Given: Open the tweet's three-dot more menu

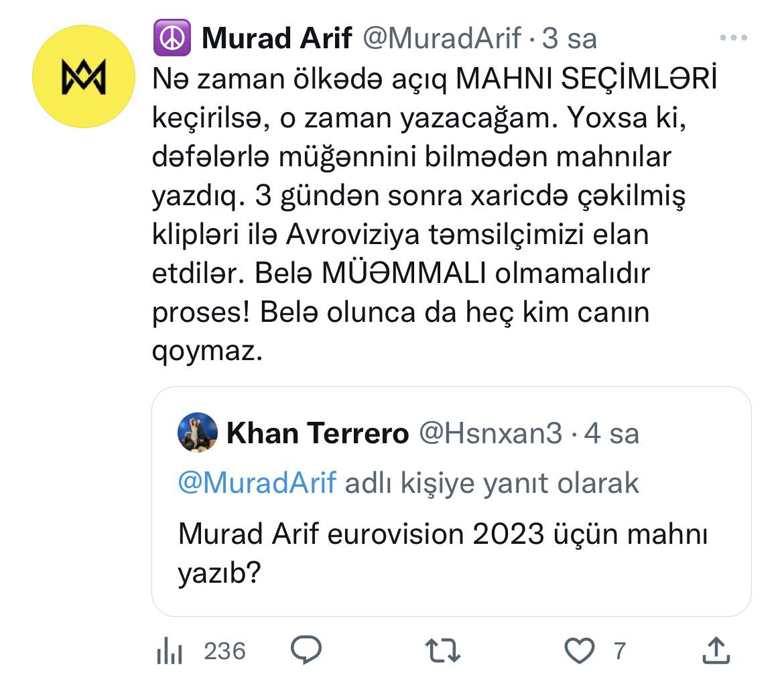Looking at the screenshot, I should click(732, 38).
